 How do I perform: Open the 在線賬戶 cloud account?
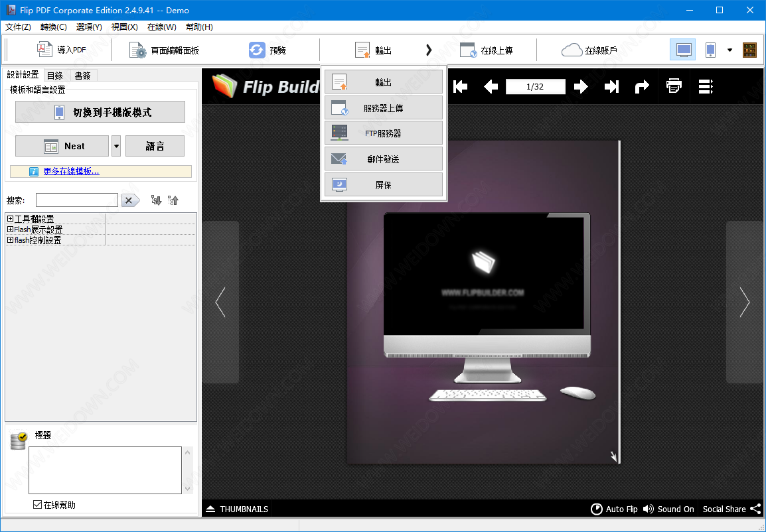(x=589, y=50)
